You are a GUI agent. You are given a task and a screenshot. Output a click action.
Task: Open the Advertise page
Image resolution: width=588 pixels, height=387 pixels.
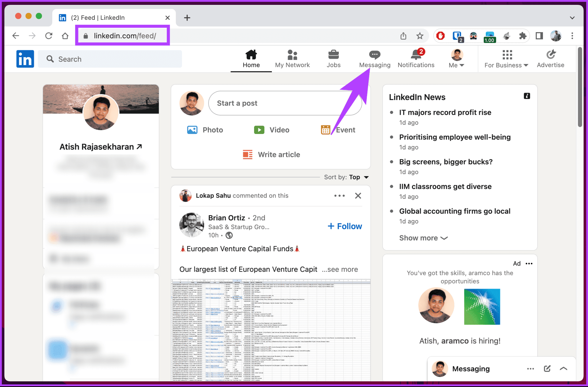click(550, 59)
